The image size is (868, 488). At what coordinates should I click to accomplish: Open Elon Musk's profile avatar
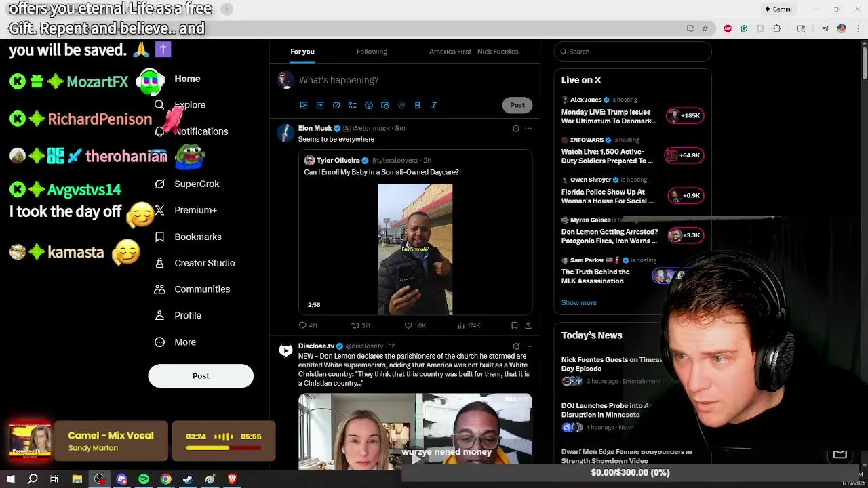285,132
